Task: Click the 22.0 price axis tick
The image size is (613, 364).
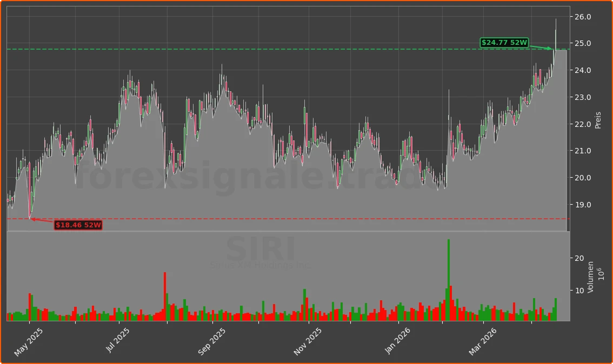Action: (582, 124)
